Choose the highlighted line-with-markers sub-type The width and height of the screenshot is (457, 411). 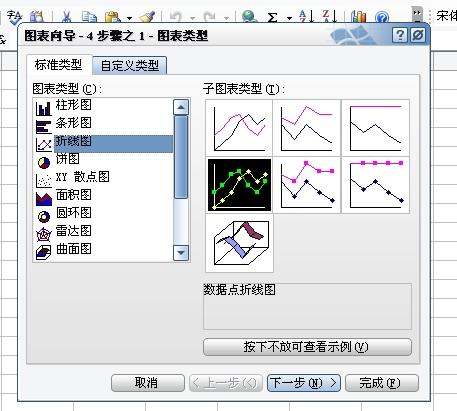(239, 185)
